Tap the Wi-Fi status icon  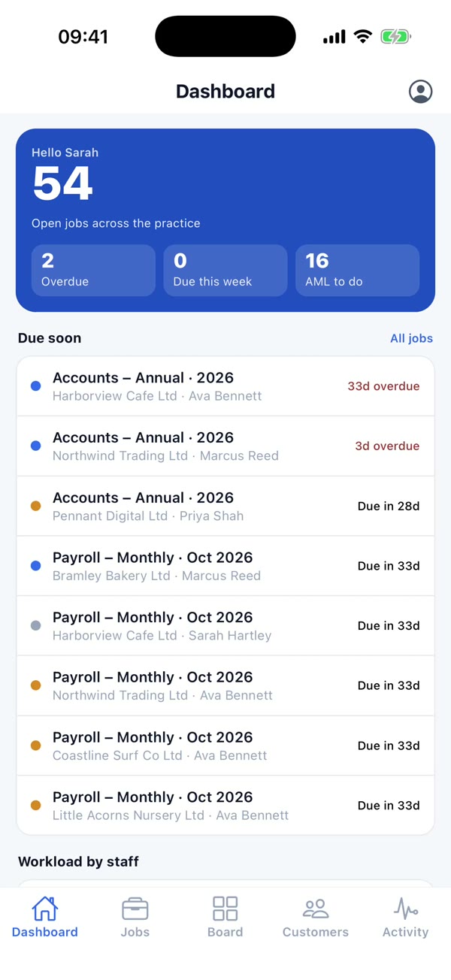363,37
